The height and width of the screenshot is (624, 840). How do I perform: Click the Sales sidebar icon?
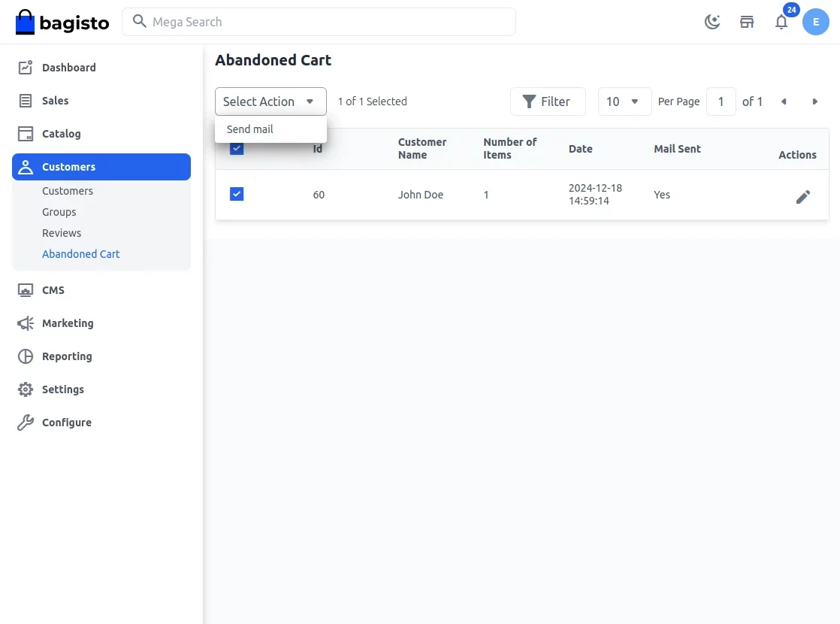click(26, 101)
